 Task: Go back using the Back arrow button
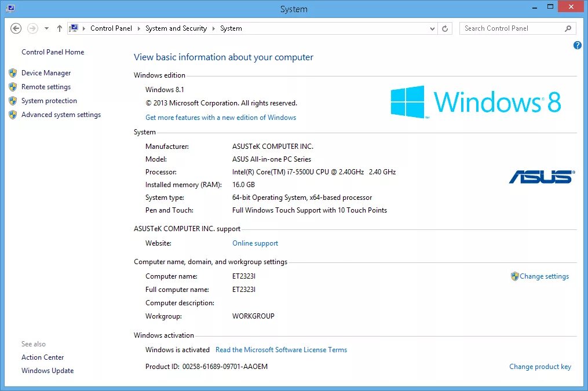click(16, 28)
